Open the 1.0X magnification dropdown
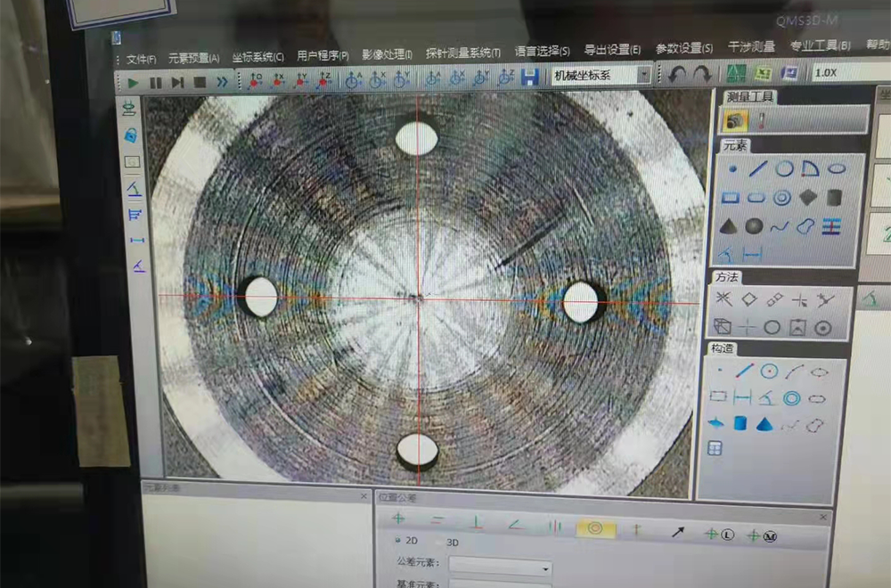This screenshot has height=588, width=891. [x=846, y=73]
